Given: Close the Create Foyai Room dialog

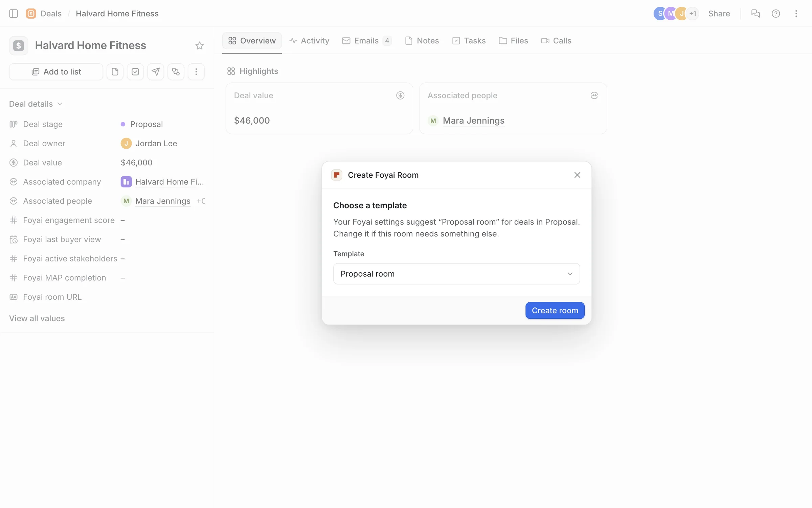Looking at the screenshot, I should click(x=577, y=175).
